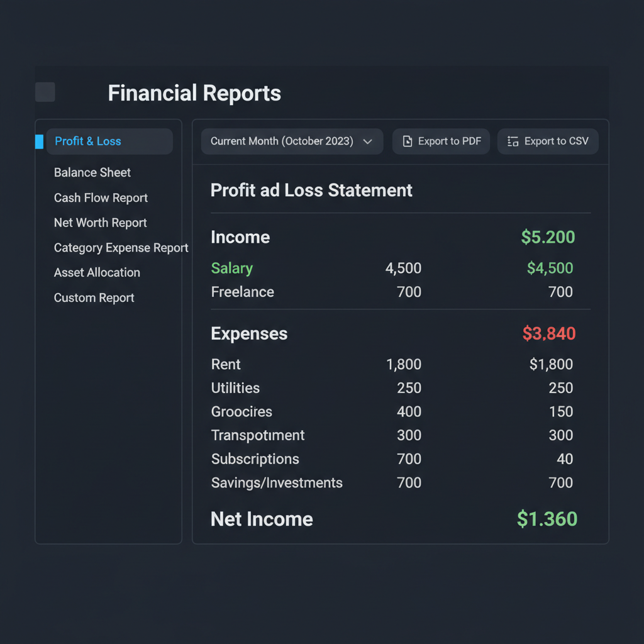Click the white 4,500 salary value

click(403, 268)
